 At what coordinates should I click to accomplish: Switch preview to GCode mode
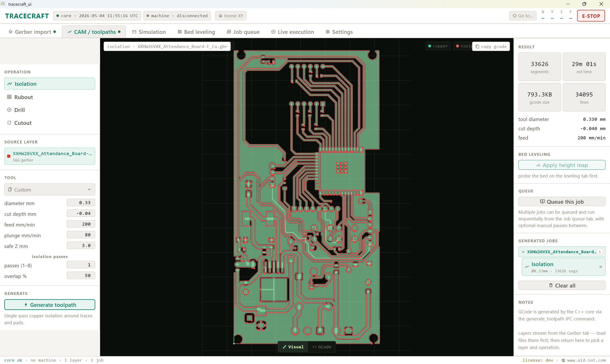[x=321, y=347]
